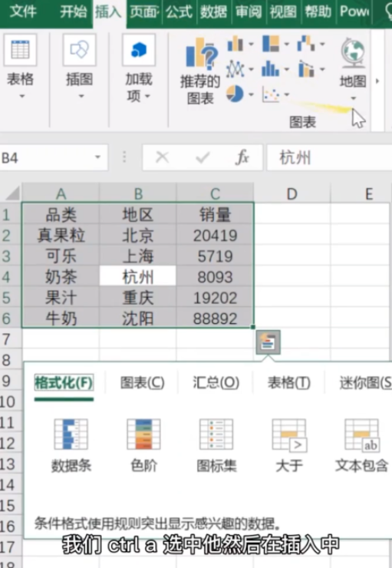Switch to the 数据 ribbon tab
The height and width of the screenshot is (568, 392).
(x=213, y=12)
